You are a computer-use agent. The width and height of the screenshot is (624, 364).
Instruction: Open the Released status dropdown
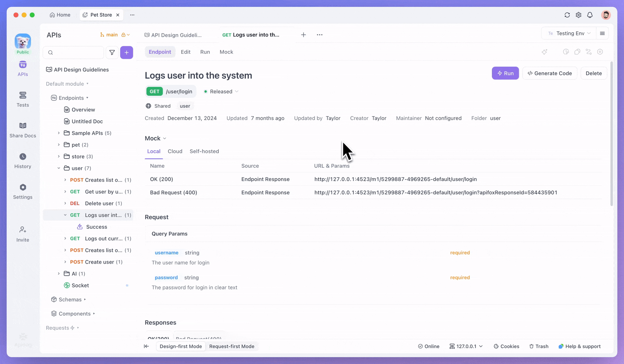click(221, 91)
